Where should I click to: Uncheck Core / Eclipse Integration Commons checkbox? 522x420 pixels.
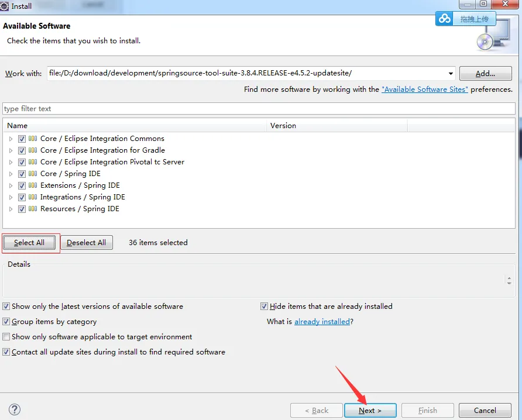click(22, 139)
